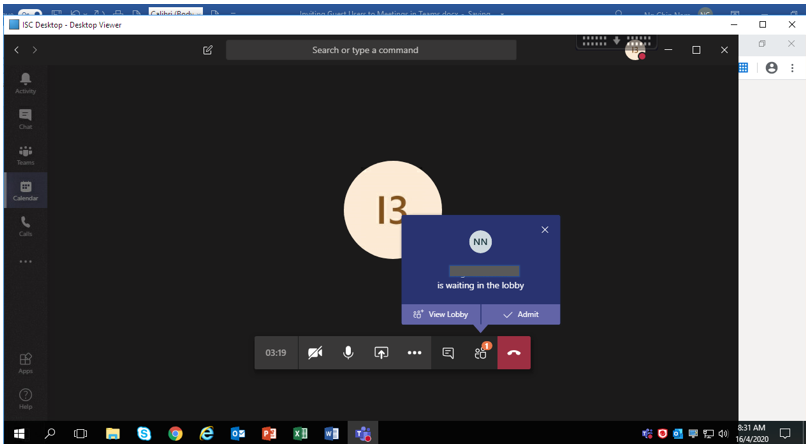Turn the camera on in meeting toolbar
The height and width of the screenshot is (447, 810).
[315, 353]
